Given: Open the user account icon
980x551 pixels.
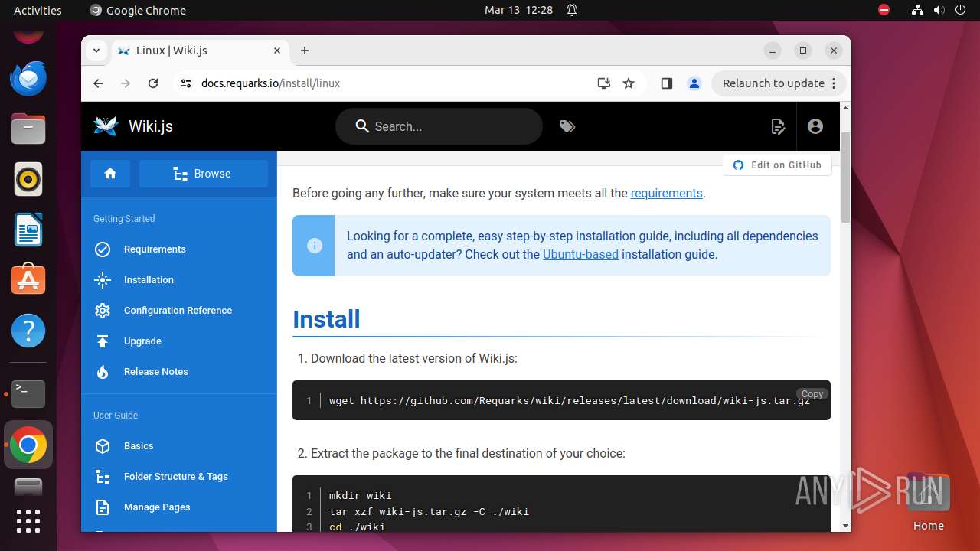Looking at the screenshot, I should click(815, 126).
